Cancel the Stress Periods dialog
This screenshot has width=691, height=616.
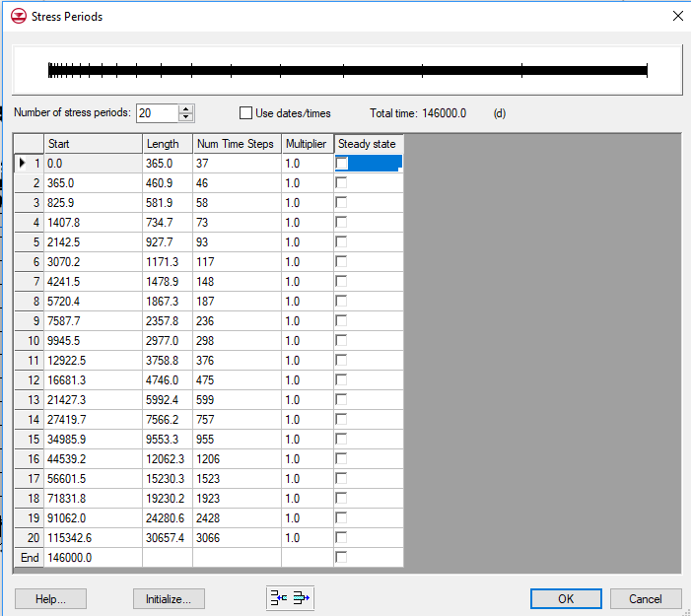pyautogui.click(x=646, y=599)
